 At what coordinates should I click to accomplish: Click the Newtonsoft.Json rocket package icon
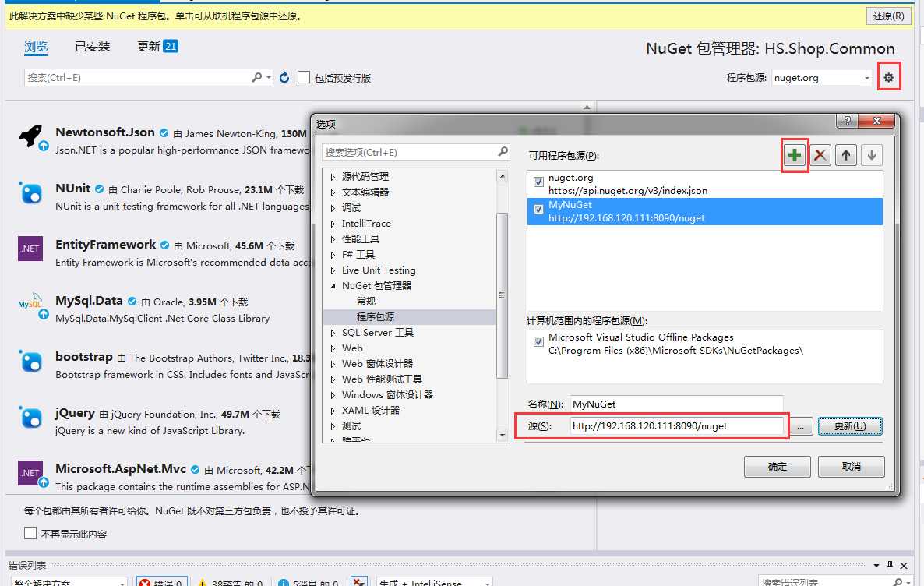pos(31,136)
